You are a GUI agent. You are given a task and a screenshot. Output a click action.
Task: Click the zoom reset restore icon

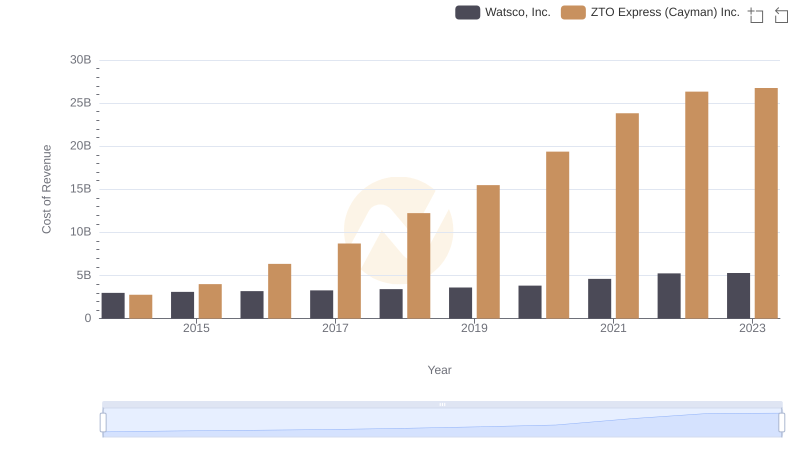(781, 15)
